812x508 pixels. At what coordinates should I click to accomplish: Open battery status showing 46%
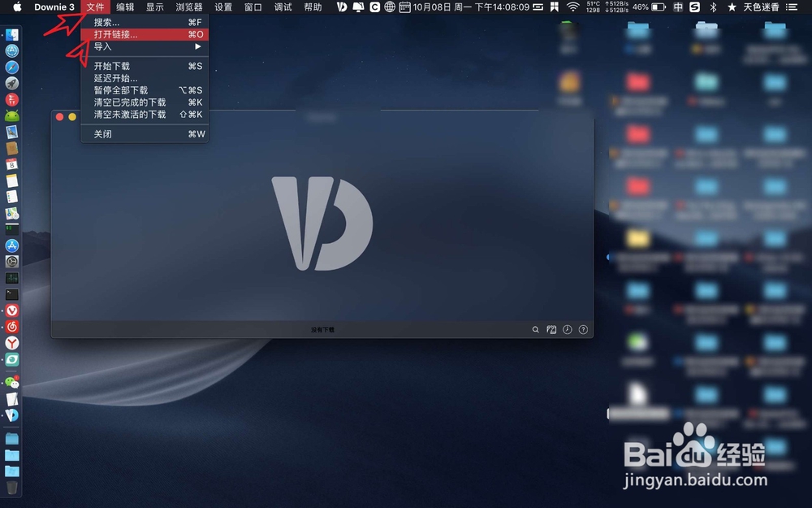(x=649, y=7)
